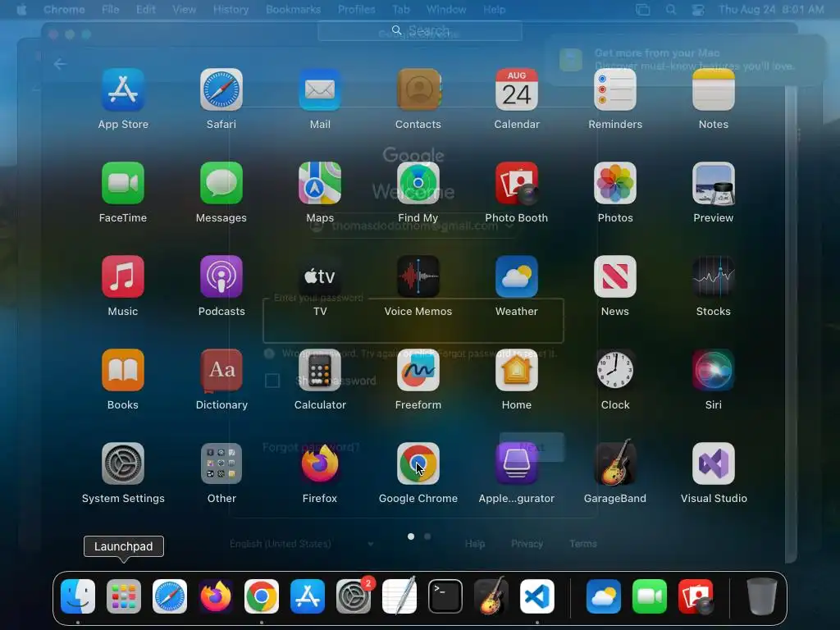Open the News app
Image resolution: width=840 pixels, height=630 pixels.
[615, 276]
